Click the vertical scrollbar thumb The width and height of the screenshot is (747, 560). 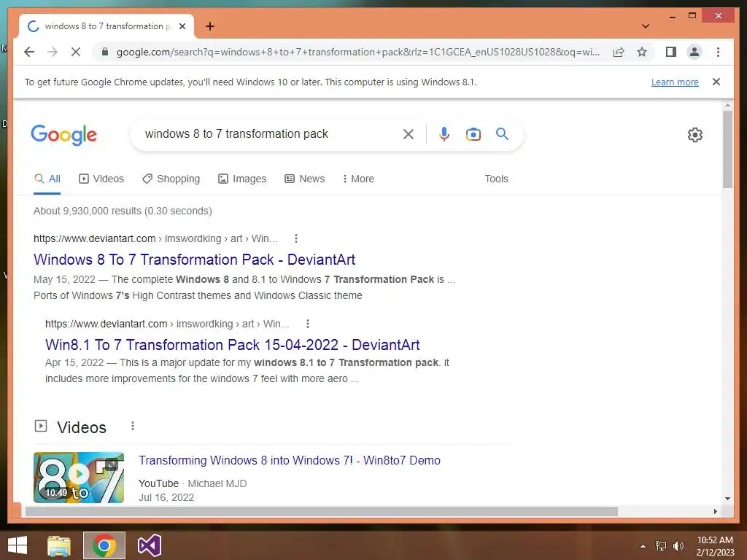coord(727,149)
